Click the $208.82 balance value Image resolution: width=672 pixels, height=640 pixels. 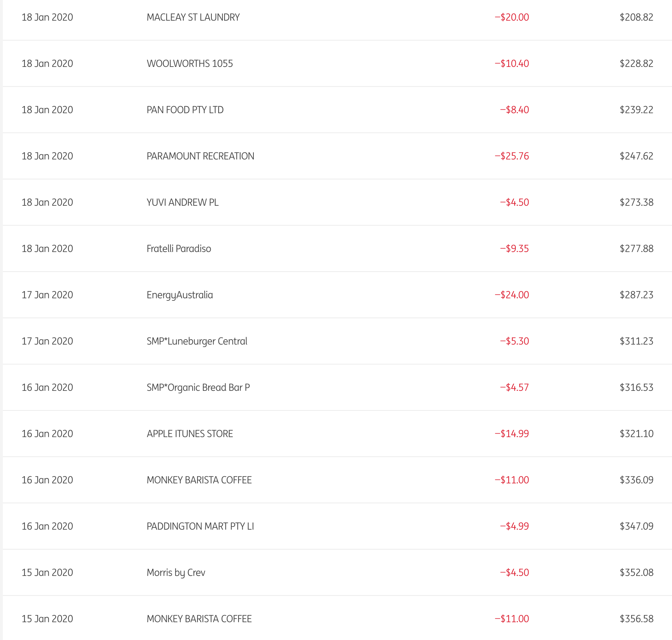[636, 17]
